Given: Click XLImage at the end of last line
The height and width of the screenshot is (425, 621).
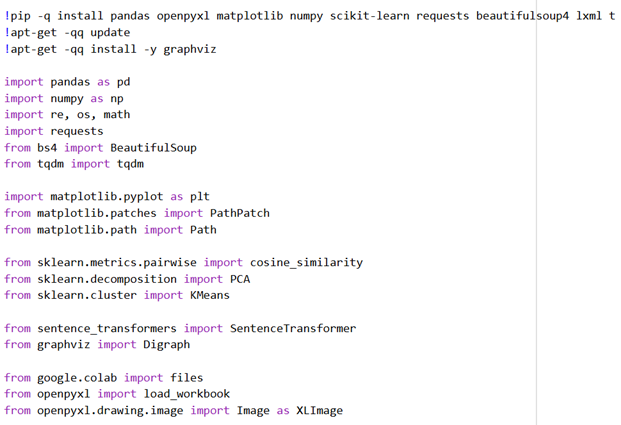Looking at the screenshot, I should coord(319,411).
